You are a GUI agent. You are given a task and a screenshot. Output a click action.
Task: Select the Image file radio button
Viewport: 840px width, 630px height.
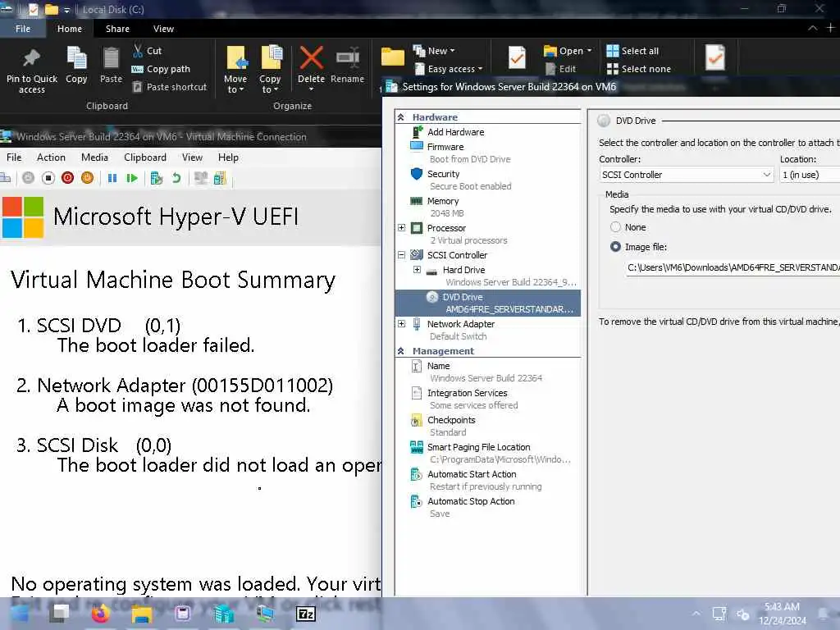click(x=615, y=247)
